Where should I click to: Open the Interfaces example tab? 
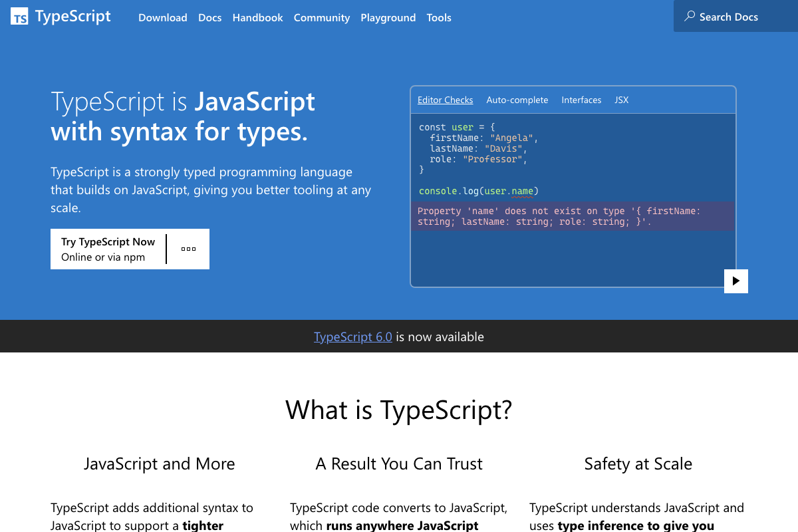(x=581, y=100)
